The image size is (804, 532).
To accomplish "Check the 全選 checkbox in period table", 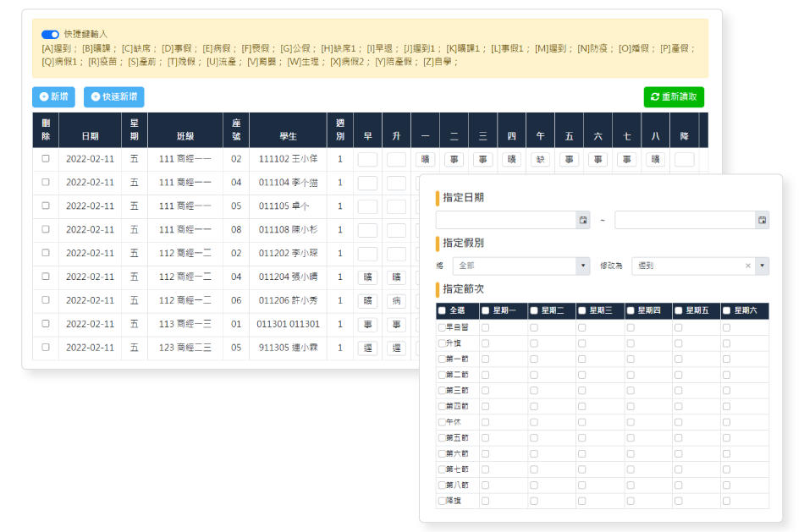I will point(442,310).
